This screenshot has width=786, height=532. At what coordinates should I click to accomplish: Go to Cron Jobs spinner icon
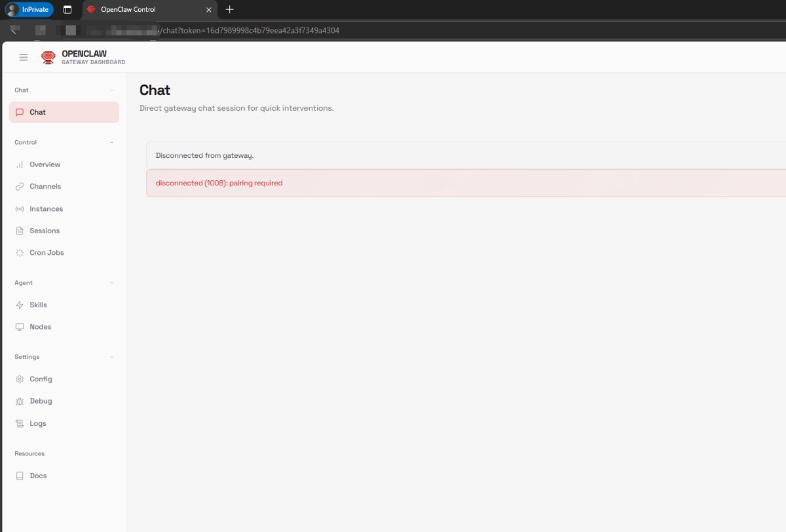click(x=20, y=253)
